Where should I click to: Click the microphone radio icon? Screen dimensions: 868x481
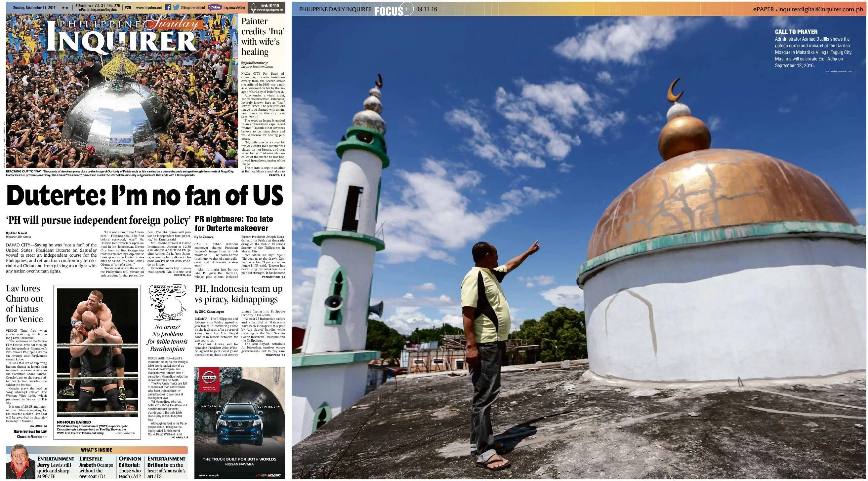[x=254, y=7]
